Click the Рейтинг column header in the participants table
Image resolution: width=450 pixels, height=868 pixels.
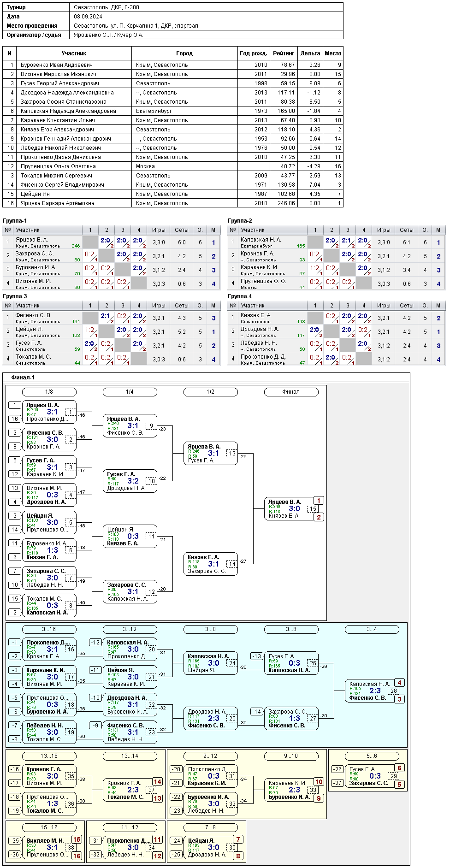[284, 53]
